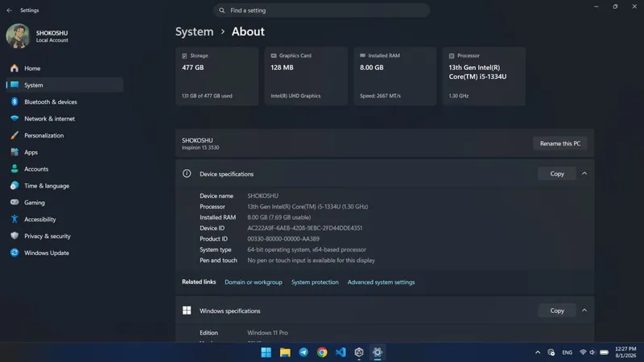Click the Time & language globe icon
The width and height of the screenshot is (644, 362).
pyautogui.click(x=14, y=186)
